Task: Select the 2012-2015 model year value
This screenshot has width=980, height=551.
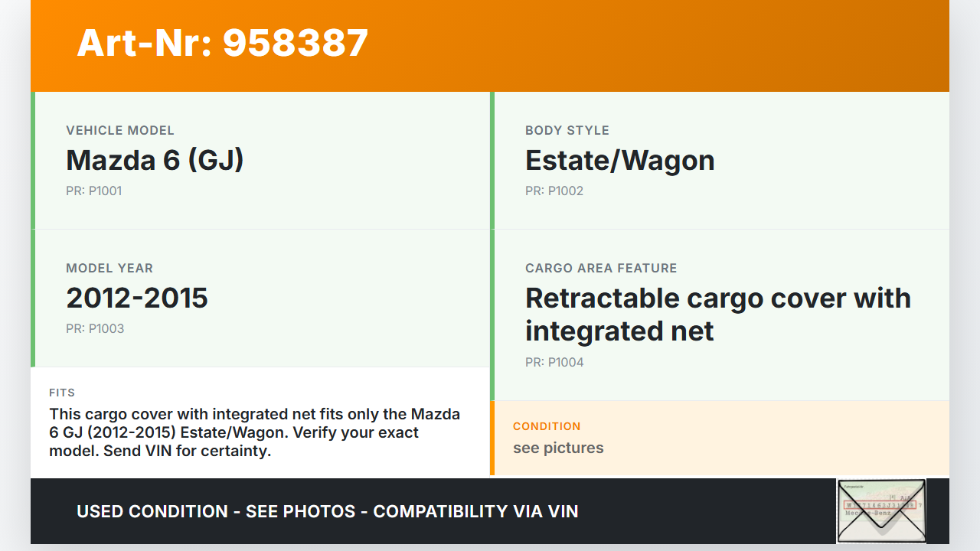Action: tap(137, 298)
